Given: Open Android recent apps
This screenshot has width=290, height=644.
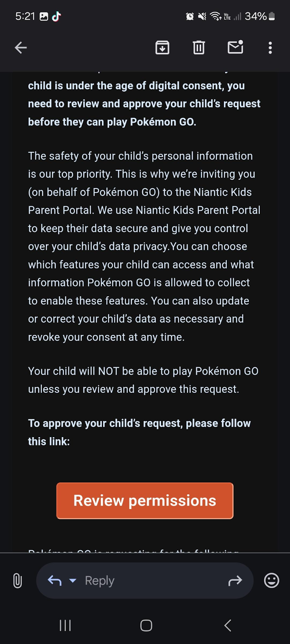Looking at the screenshot, I should (x=65, y=625).
